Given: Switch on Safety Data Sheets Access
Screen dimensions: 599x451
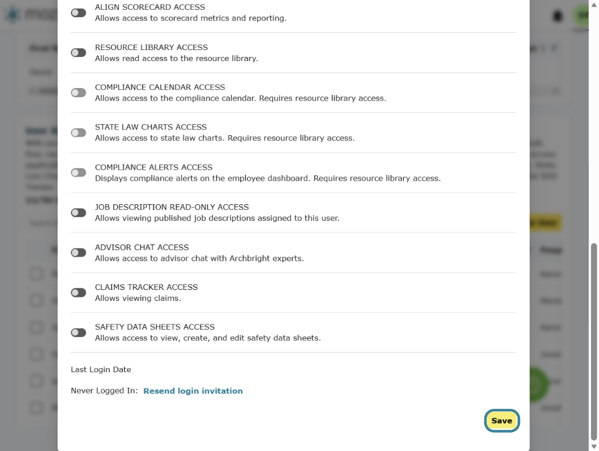Looking at the screenshot, I should [x=78, y=333].
